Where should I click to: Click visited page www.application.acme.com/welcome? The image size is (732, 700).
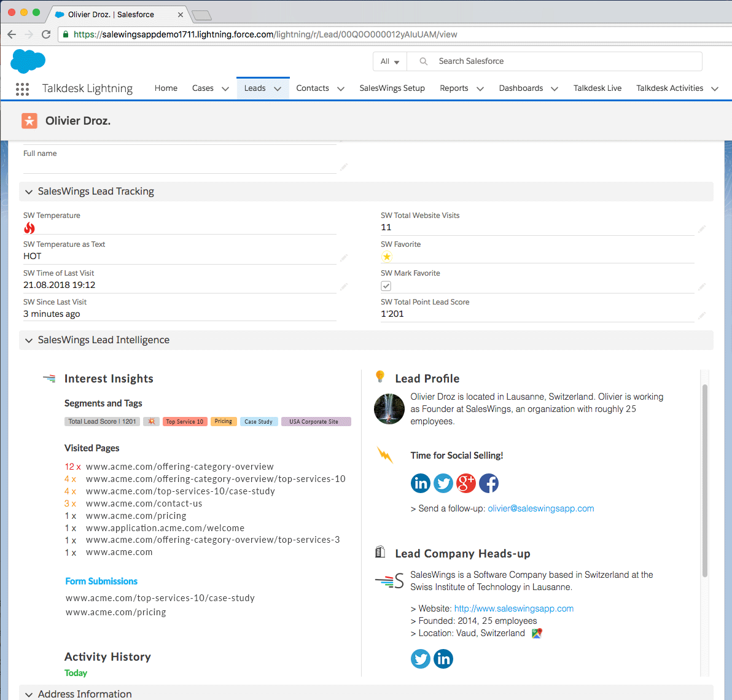pyautogui.click(x=165, y=528)
